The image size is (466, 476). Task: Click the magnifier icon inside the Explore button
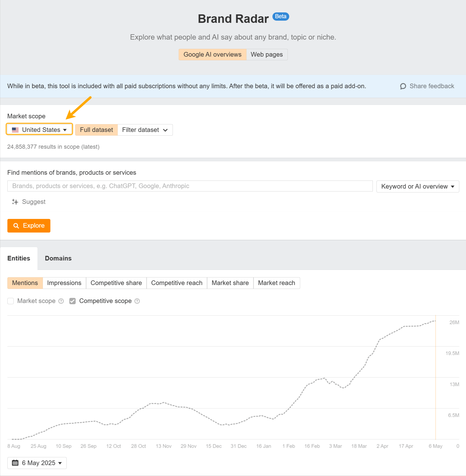pyautogui.click(x=16, y=225)
